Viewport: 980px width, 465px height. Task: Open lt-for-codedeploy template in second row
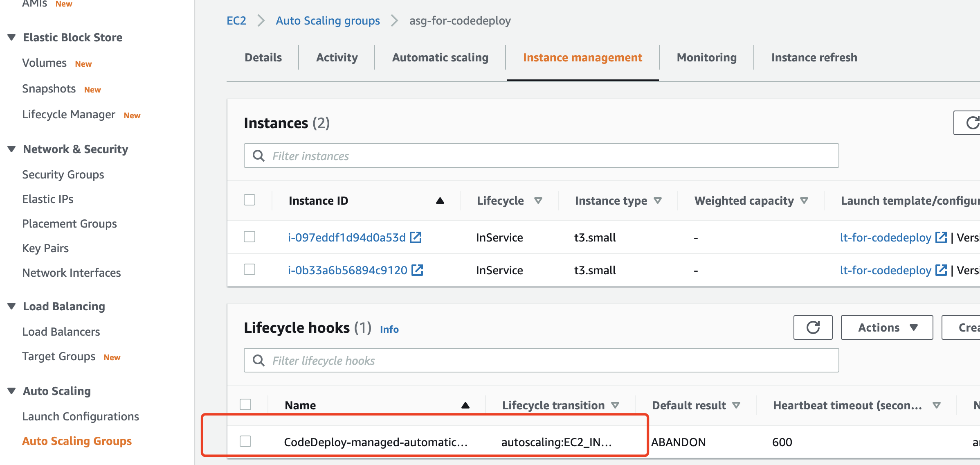pos(886,270)
